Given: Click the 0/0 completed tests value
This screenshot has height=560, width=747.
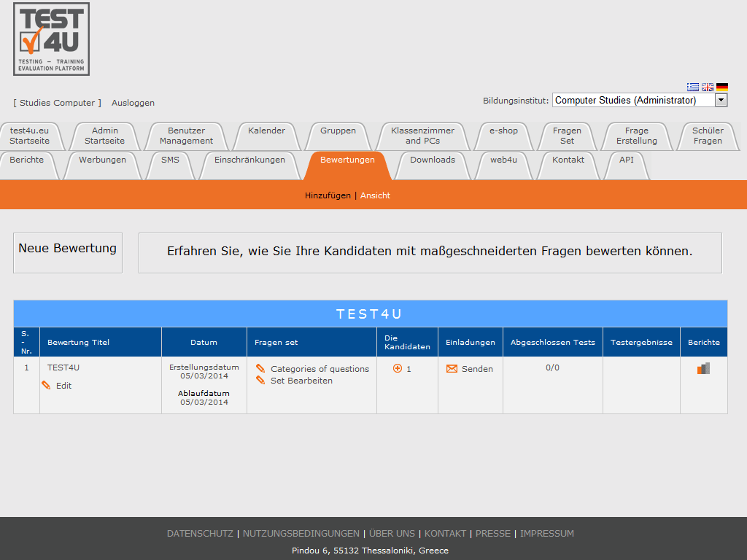Looking at the screenshot, I should (553, 367).
